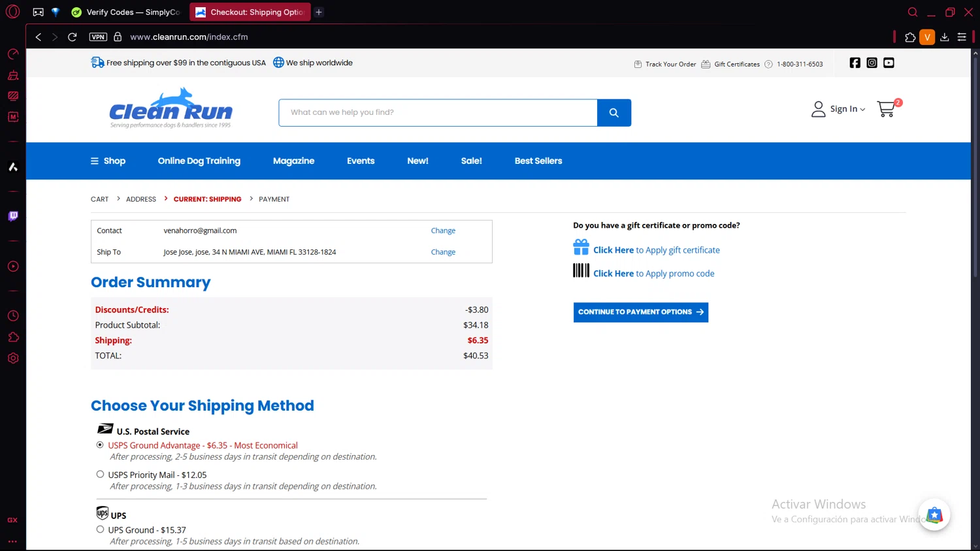
Task: Select USPS Ground Advantage shipping
Action: (x=100, y=445)
